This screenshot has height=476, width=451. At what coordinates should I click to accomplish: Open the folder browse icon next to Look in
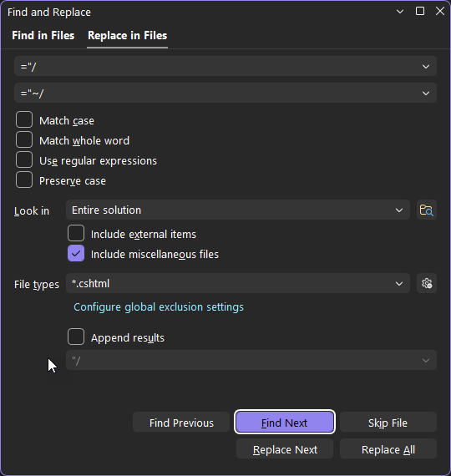pos(427,210)
